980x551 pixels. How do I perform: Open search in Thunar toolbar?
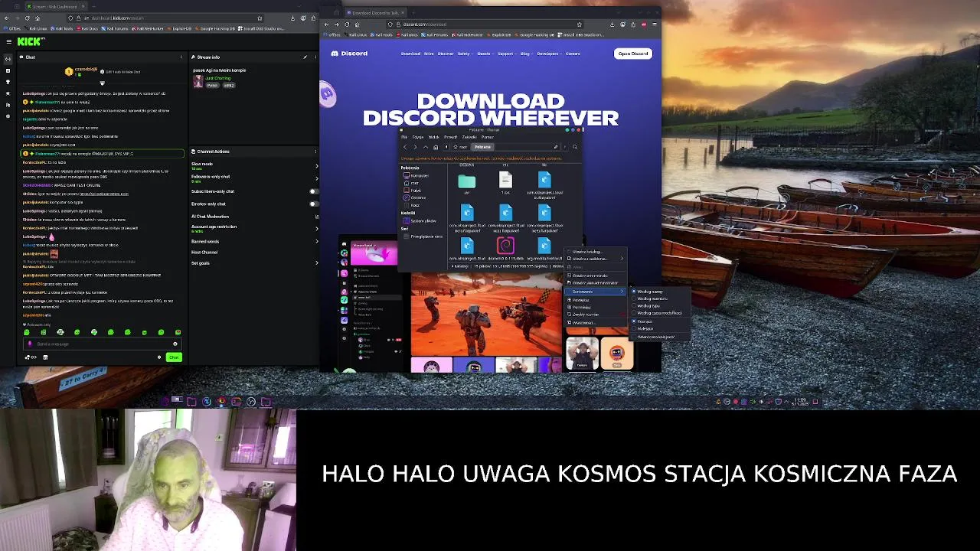pos(575,147)
